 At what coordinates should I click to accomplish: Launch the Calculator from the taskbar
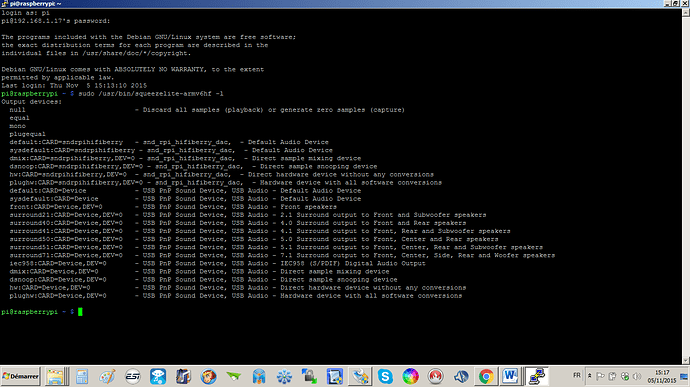click(x=82, y=376)
